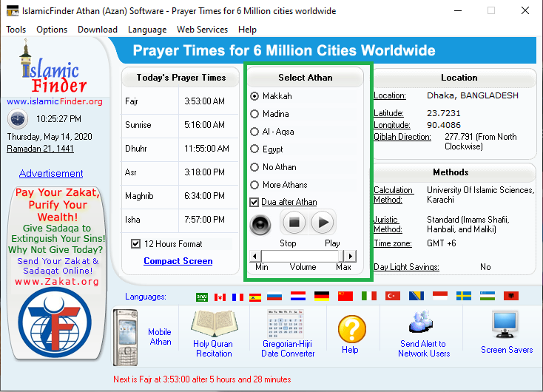Viewport: 543px width, 392px height.
Task: Click the speaker icon beside Stop
Action: (260, 225)
